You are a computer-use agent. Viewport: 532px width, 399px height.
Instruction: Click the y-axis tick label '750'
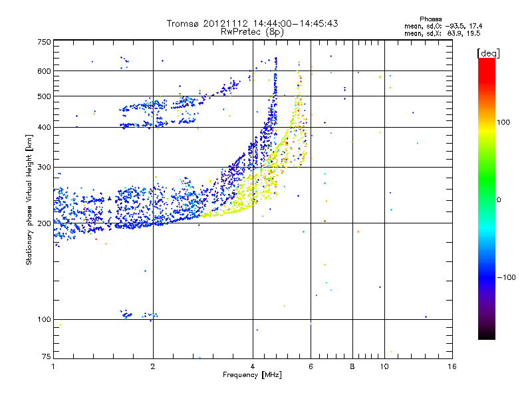click(44, 42)
